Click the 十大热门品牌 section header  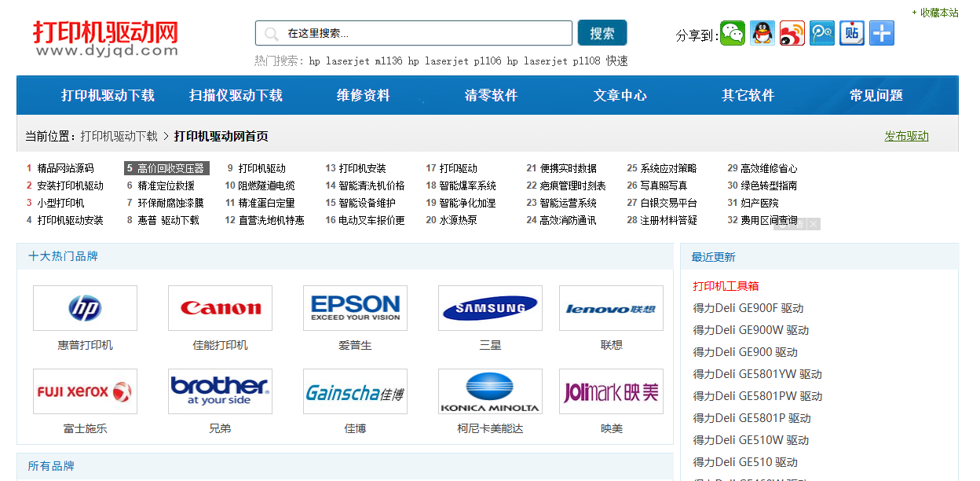pos(63,256)
